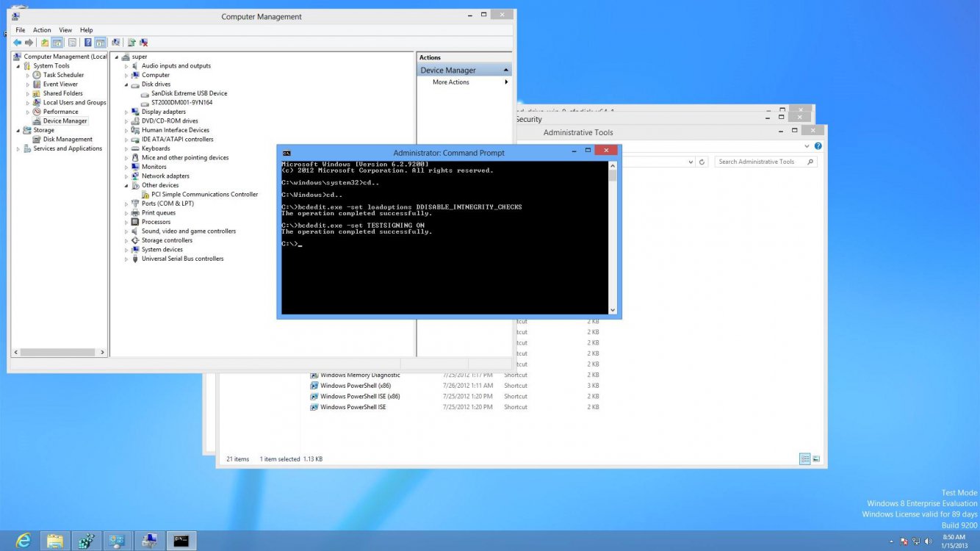Viewport: 980px width, 551px height.
Task: Expand the Display adapters category
Action: coord(126,112)
